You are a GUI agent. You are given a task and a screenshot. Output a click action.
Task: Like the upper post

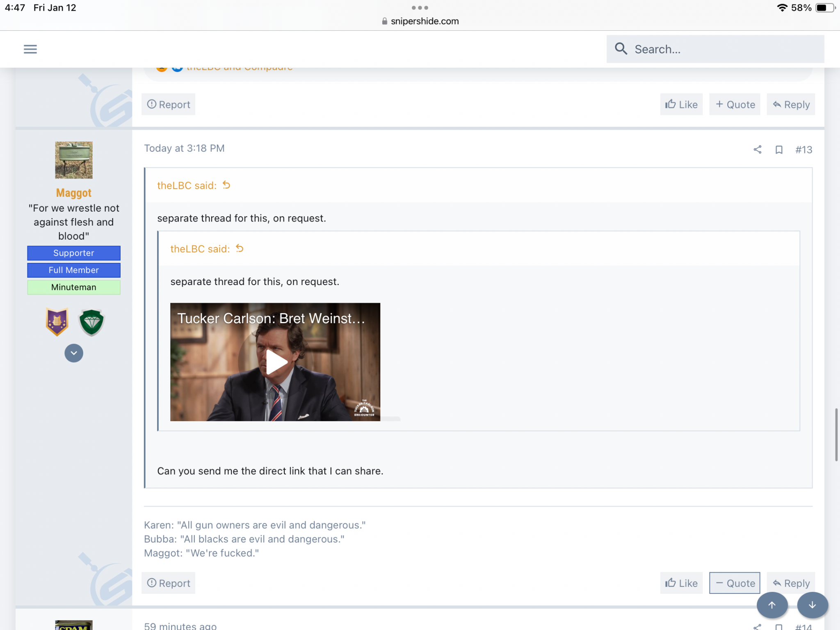coord(681,104)
